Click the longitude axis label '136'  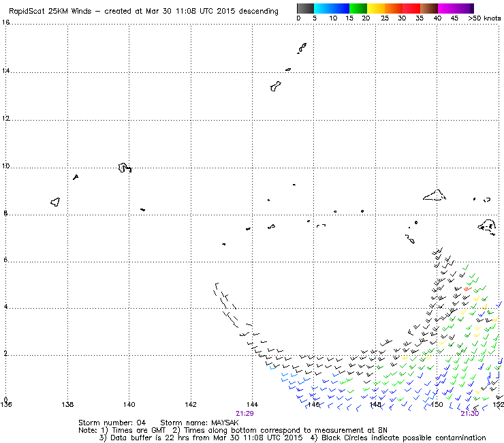click(x=5, y=404)
